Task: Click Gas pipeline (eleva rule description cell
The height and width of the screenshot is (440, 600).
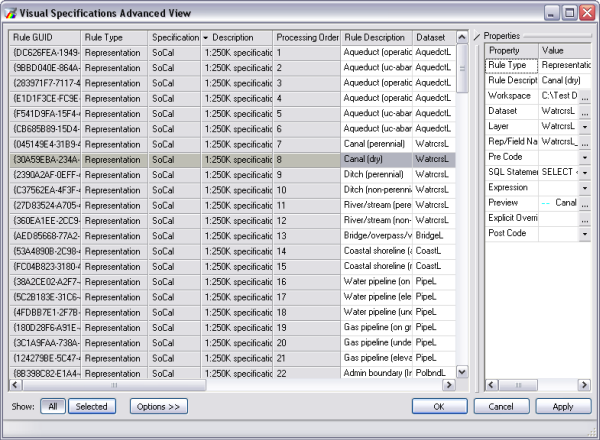Action: [377, 359]
